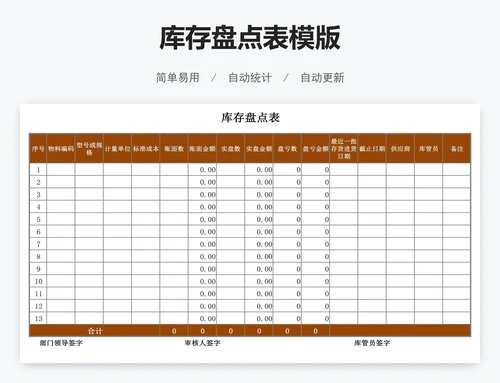The width and height of the screenshot is (500, 383).
Task: Click 账面金额 value 0.00 in row 7
Action: tap(202, 244)
